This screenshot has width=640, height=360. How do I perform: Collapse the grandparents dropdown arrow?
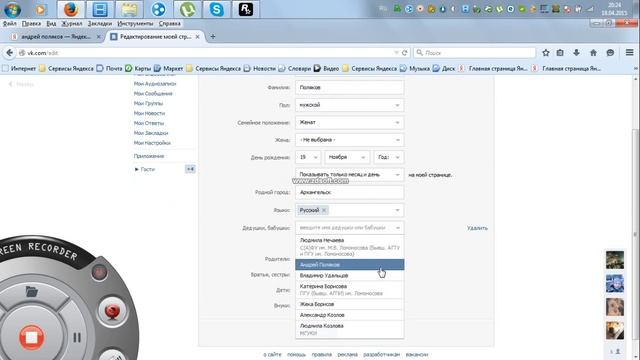point(398,228)
